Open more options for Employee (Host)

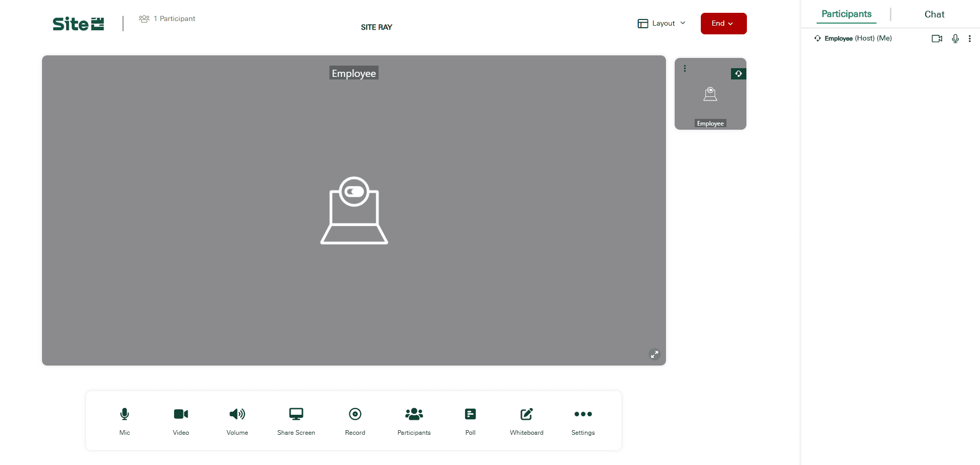[969, 38]
